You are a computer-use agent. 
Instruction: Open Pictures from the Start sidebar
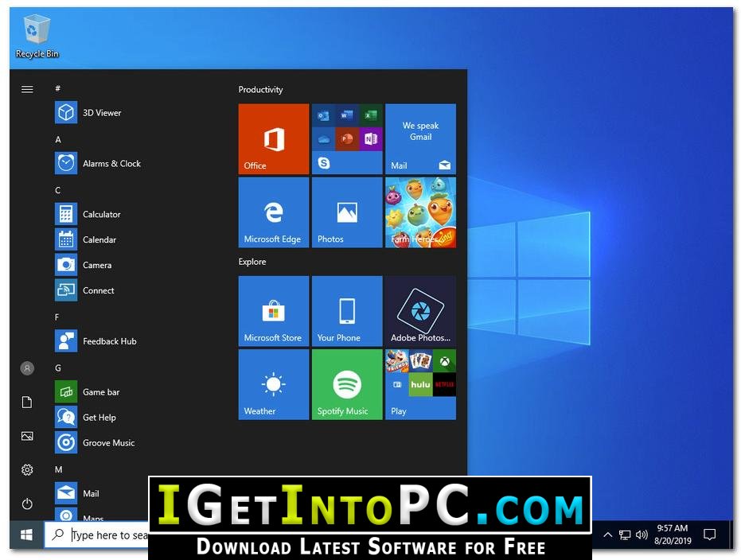point(27,436)
